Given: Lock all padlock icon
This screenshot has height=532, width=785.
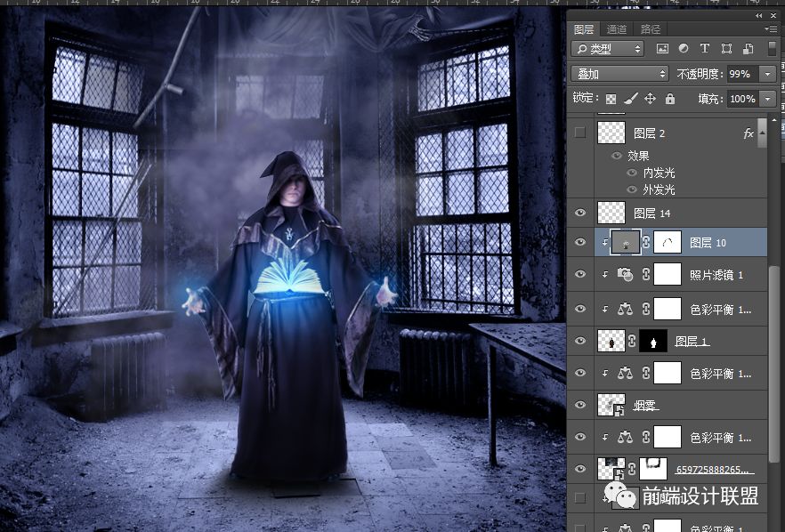Looking at the screenshot, I should 670,99.
